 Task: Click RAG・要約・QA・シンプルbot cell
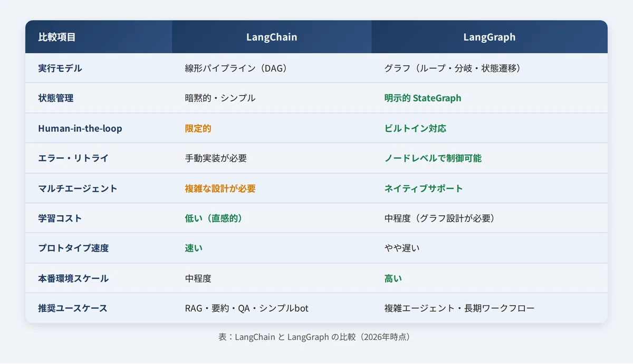click(x=272, y=308)
